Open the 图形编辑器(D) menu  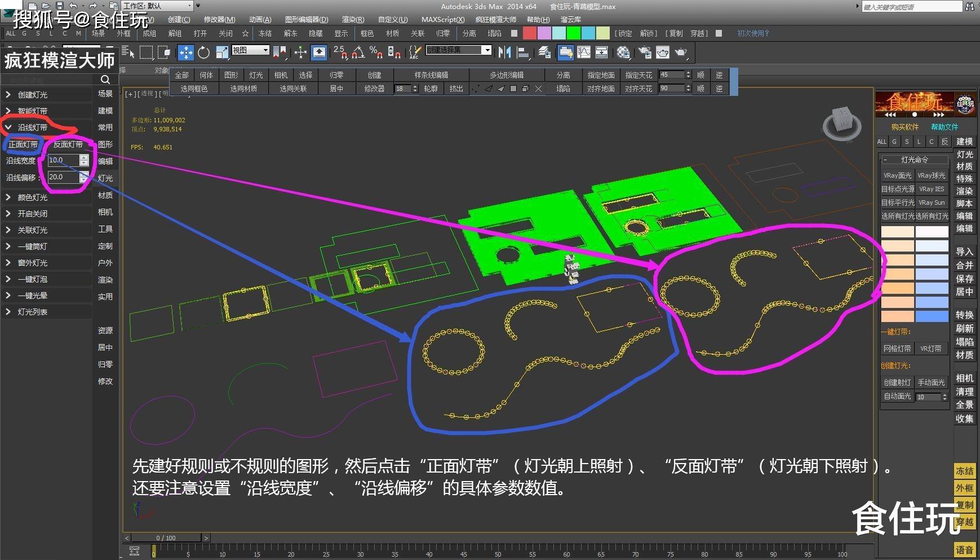307,20
